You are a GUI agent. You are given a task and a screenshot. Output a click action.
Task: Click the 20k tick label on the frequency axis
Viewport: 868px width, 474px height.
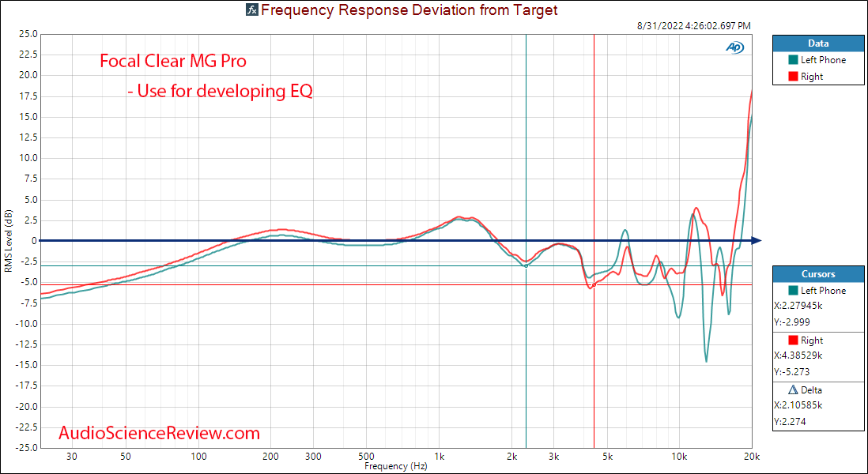[x=751, y=457]
